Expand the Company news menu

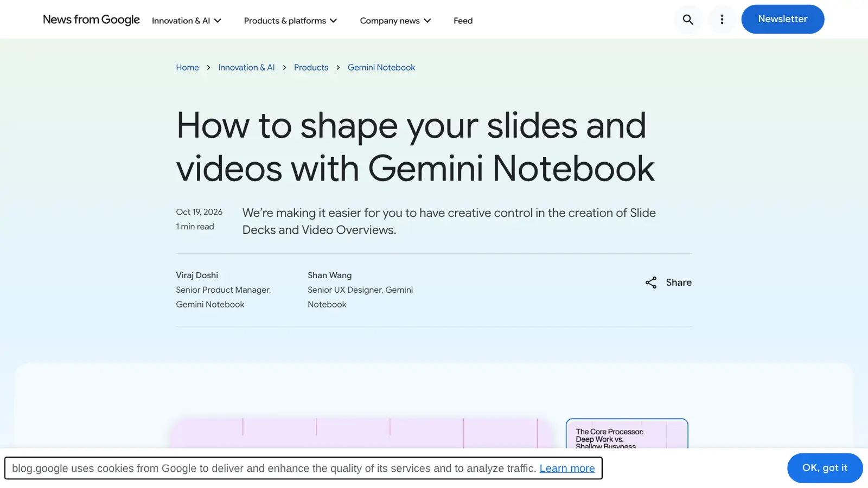(x=395, y=21)
